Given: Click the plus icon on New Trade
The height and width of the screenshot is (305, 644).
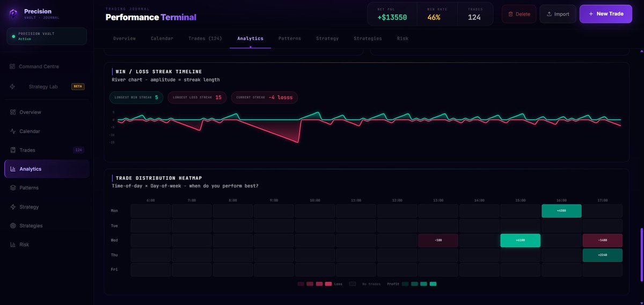Looking at the screenshot, I should point(591,14).
